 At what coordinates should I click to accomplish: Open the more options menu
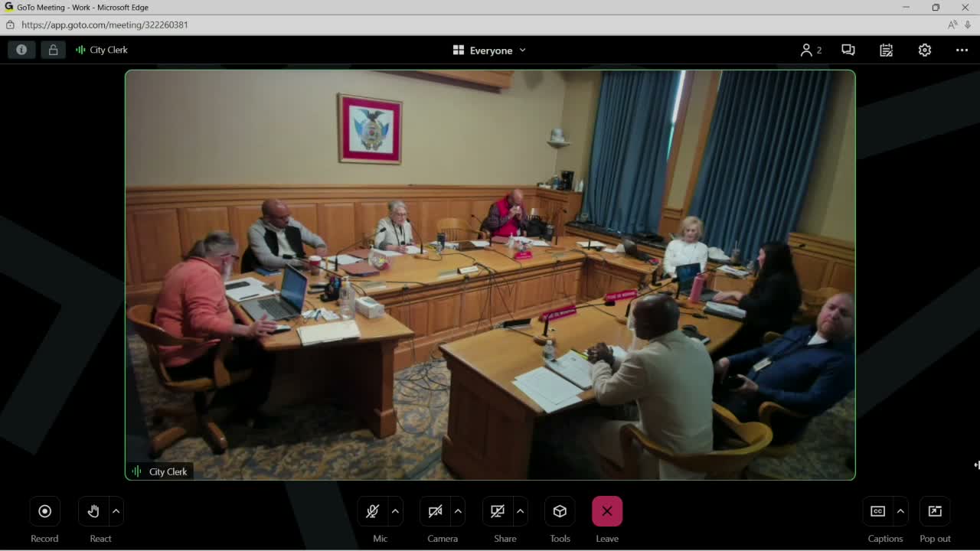click(962, 50)
